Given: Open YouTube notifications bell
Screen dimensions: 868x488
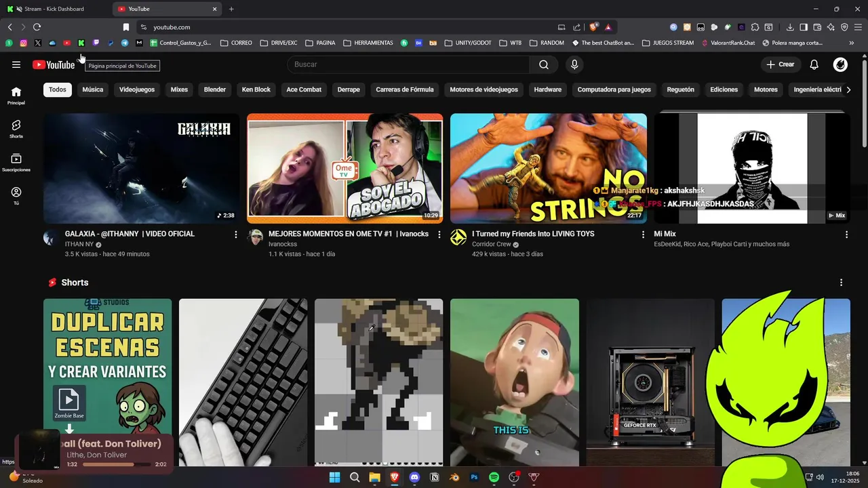Looking at the screenshot, I should point(814,64).
